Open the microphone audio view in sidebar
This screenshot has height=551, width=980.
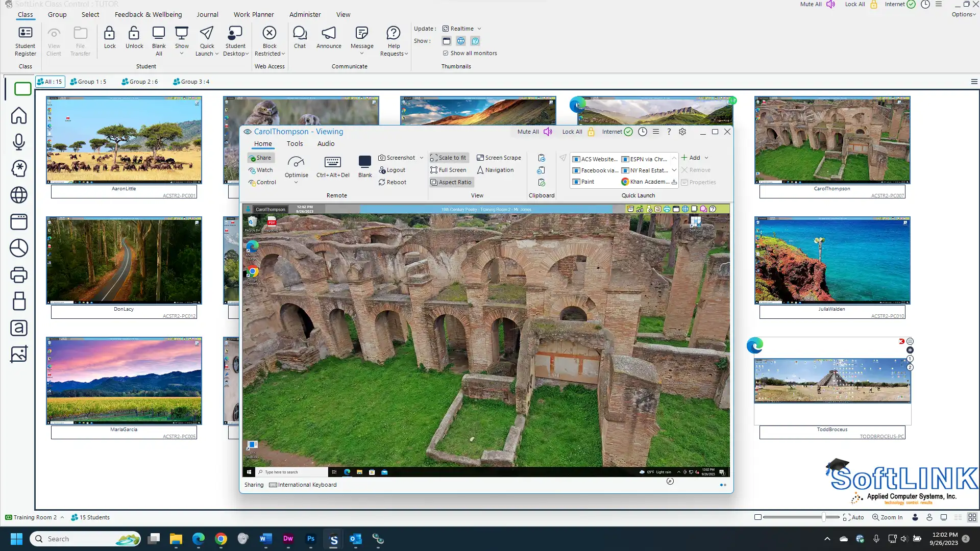pyautogui.click(x=19, y=142)
